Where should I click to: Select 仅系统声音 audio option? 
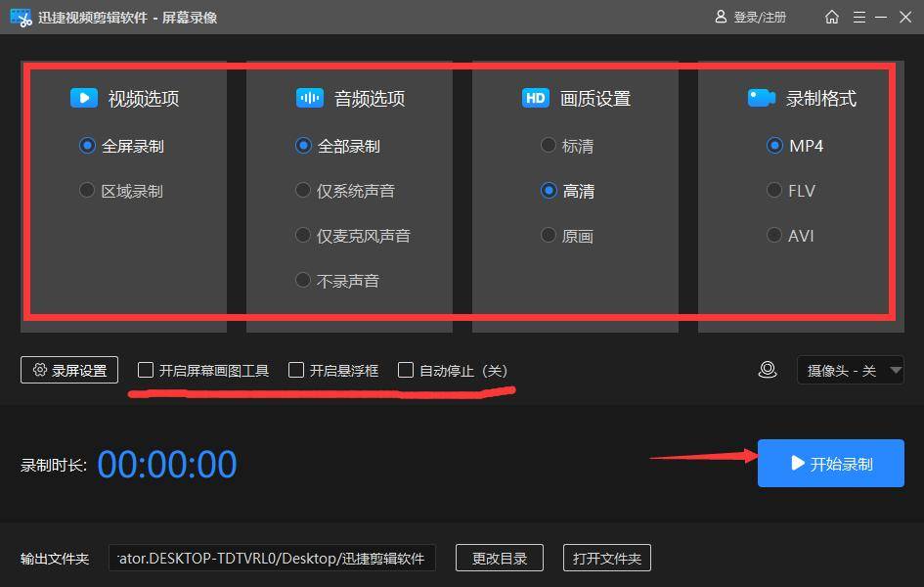tap(344, 191)
